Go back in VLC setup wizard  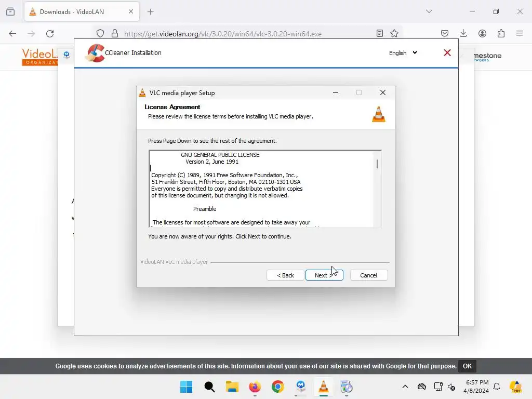[x=285, y=275]
